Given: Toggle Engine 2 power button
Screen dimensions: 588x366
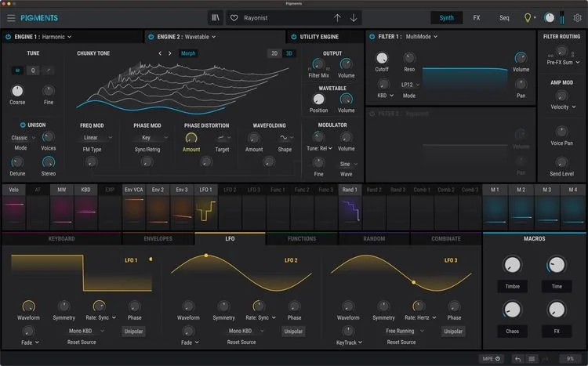Looking at the screenshot, I should click(151, 37).
